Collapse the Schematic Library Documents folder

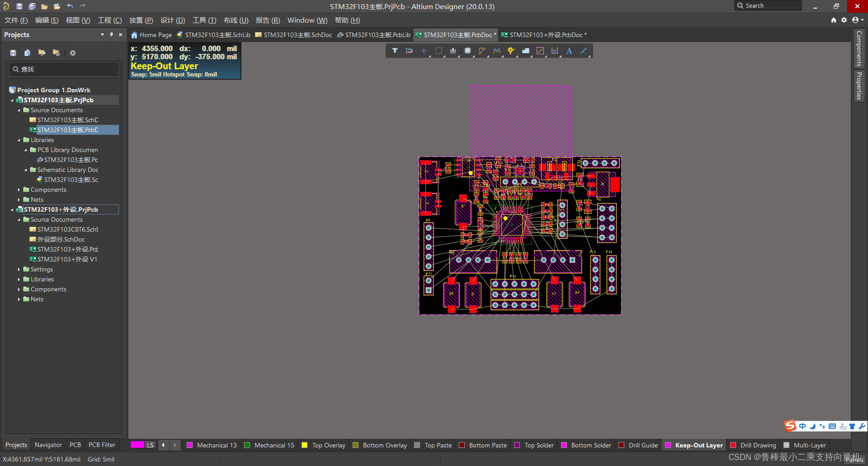26,170
